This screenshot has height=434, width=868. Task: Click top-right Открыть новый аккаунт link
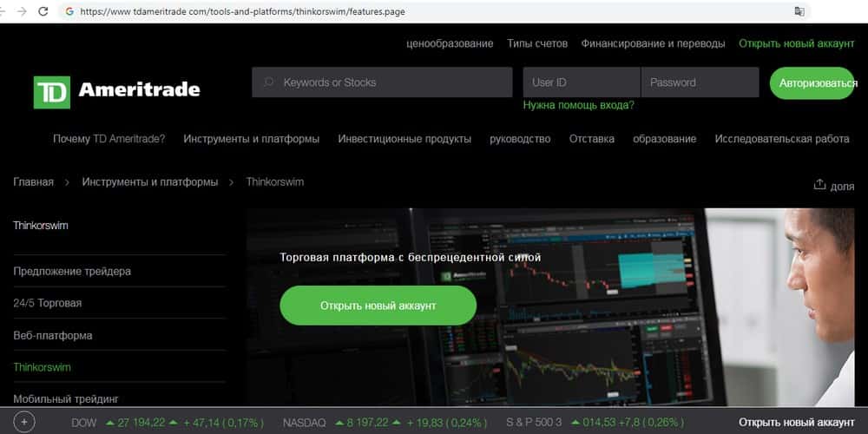(x=797, y=43)
